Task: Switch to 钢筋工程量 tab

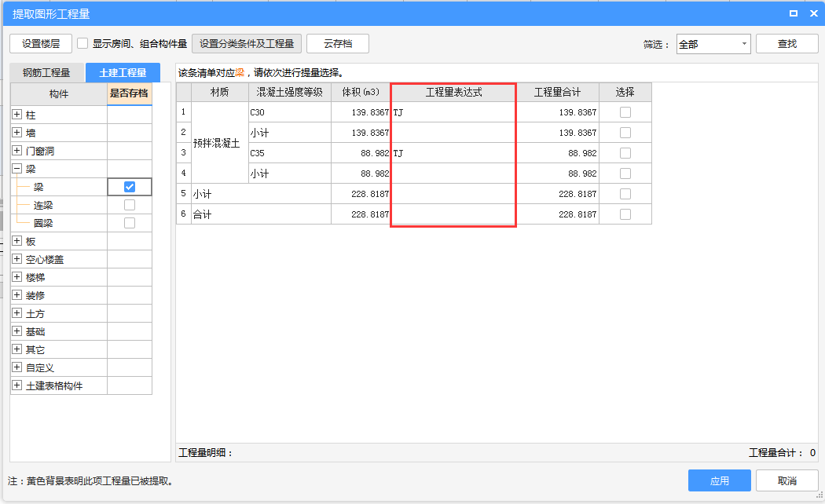Action: point(46,73)
